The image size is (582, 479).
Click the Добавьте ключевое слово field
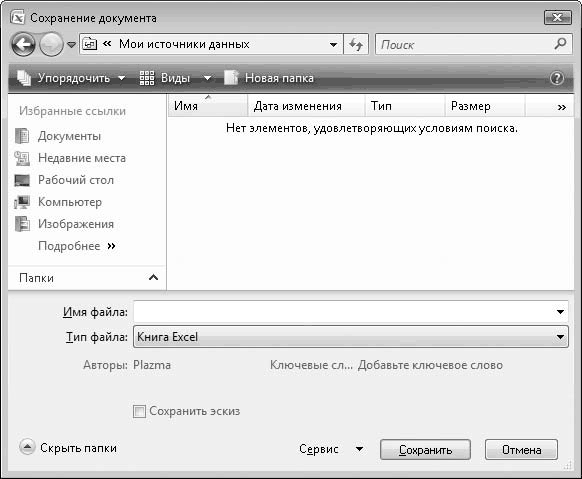[430, 365]
